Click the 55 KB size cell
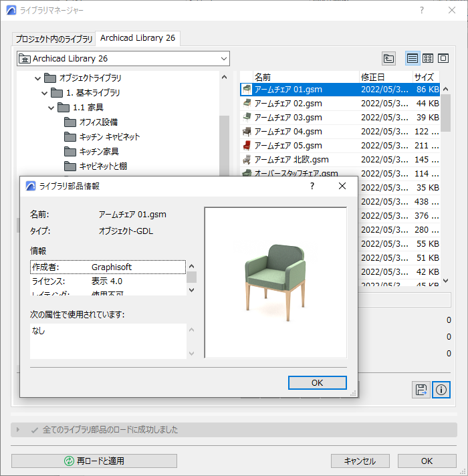Viewport: 468px width, 476px height. tap(428, 244)
